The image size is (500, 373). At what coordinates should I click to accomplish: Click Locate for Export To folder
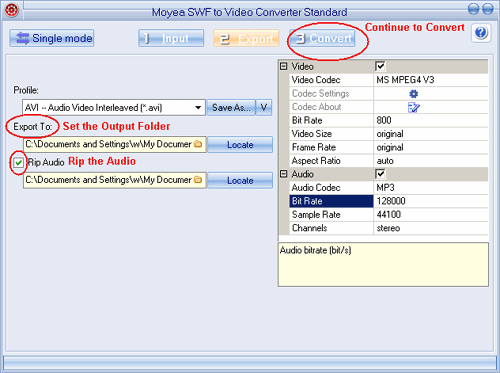pyautogui.click(x=240, y=144)
